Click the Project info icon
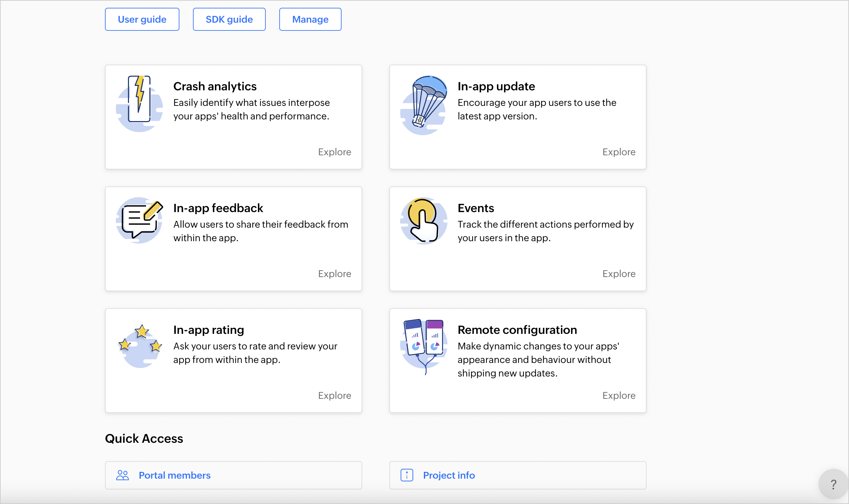Screen dimensions: 849x504 [407, 475]
